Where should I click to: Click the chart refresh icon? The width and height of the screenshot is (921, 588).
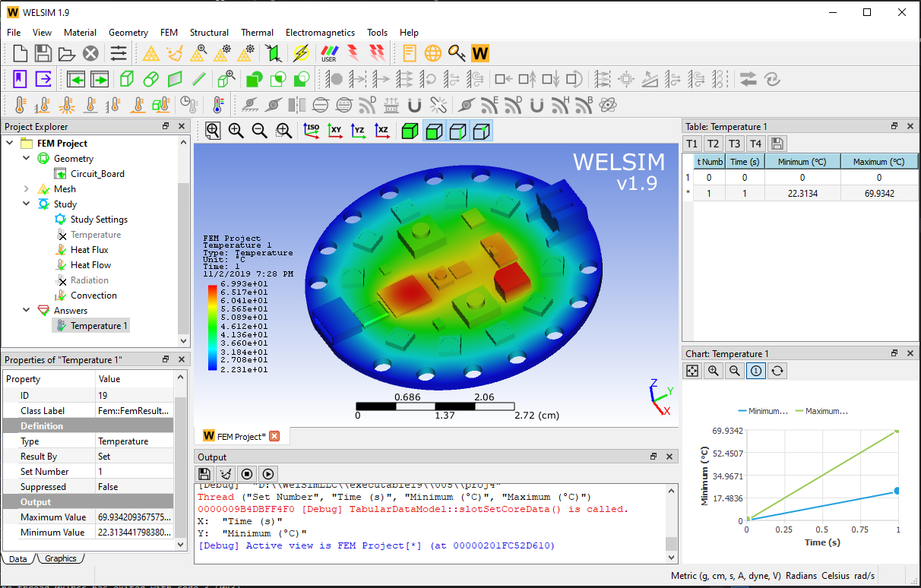pos(777,371)
